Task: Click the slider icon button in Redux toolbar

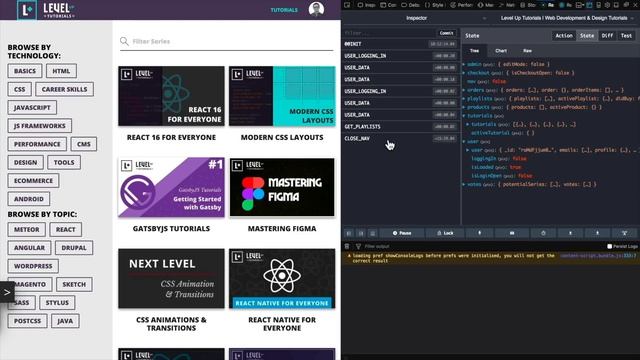Action: tap(512, 233)
